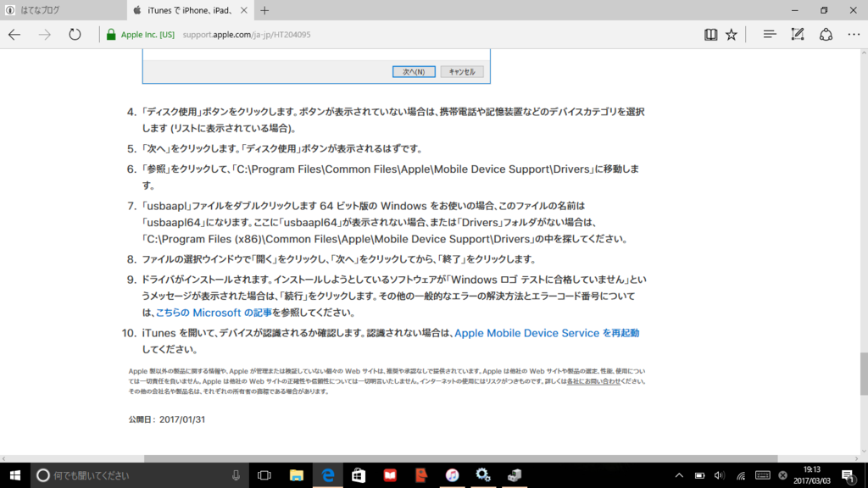Open reading view book icon
Screen dimensions: 868x488
tap(711, 34)
